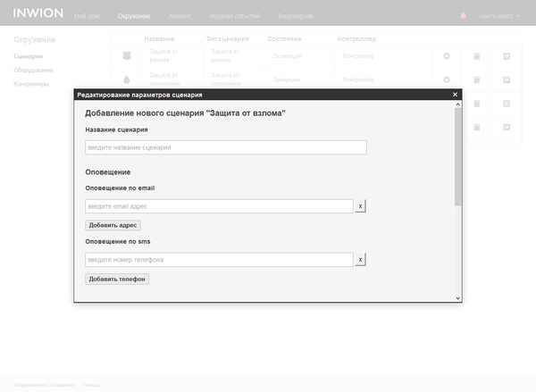The width and height of the screenshot is (536, 392).
Task: Click Контроллер in the Завершен row
Action: click(x=358, y=79)
